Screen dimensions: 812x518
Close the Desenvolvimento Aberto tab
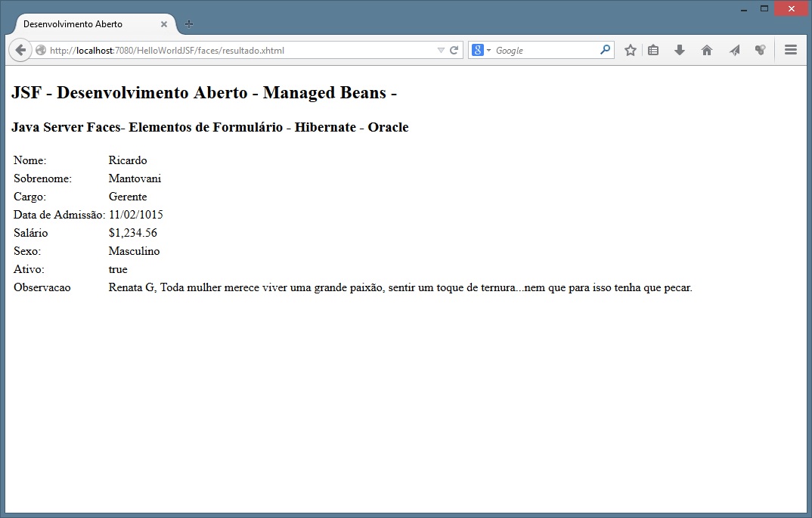coord(164,24)
